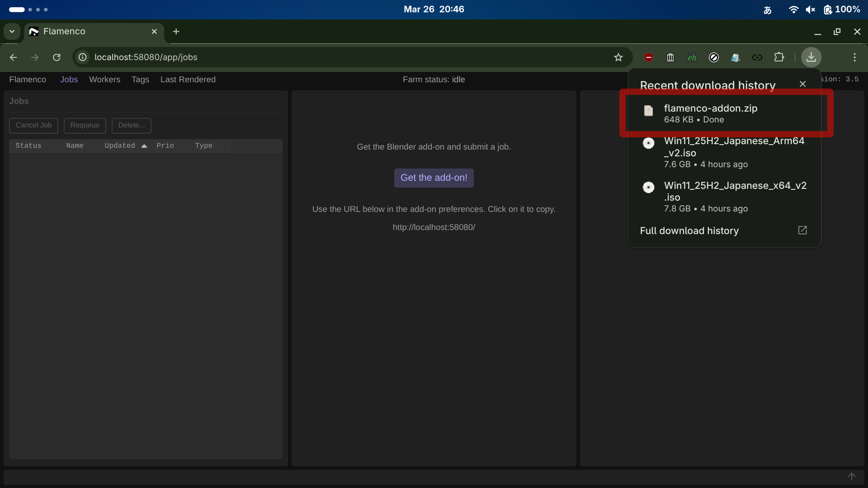The height and width of the screenshot is (488, 868).
Task: Click the muted volume tray icon
Action: tap(811, 9)
